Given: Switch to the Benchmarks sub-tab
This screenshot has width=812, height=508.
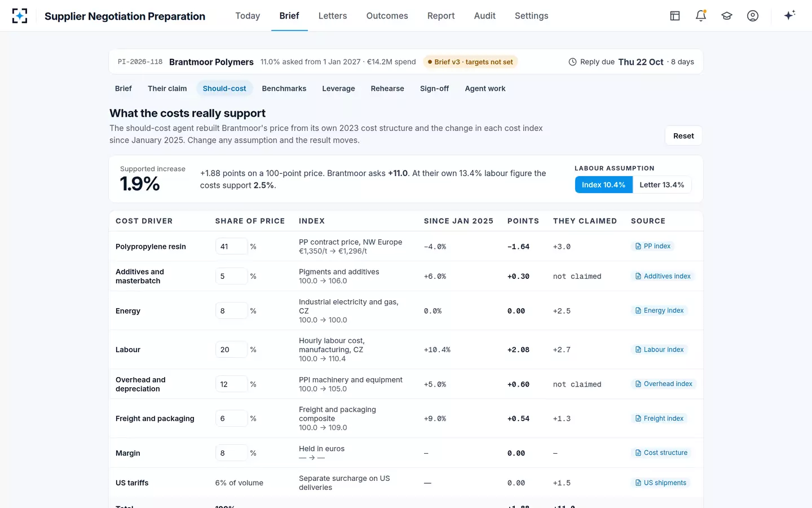Looking at the screenshot, I should [x=284, y=89].
